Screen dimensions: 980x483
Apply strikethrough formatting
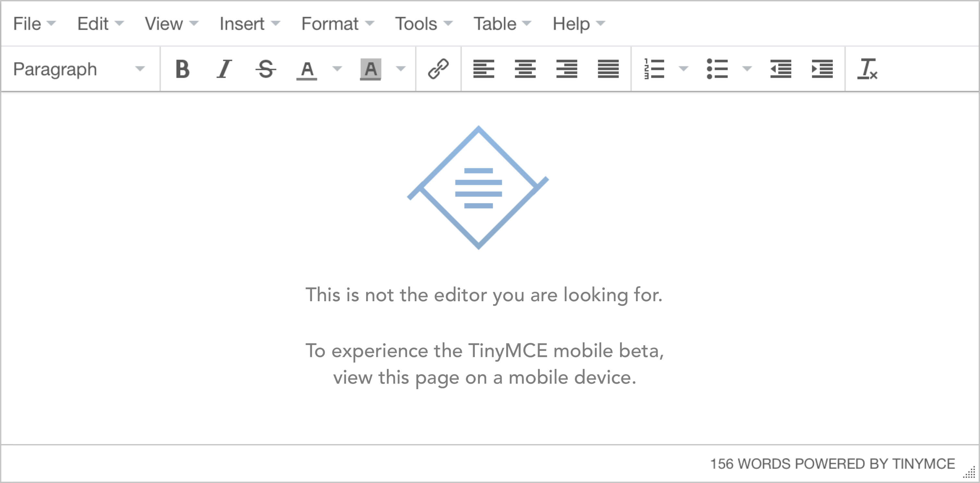[266, 69]
